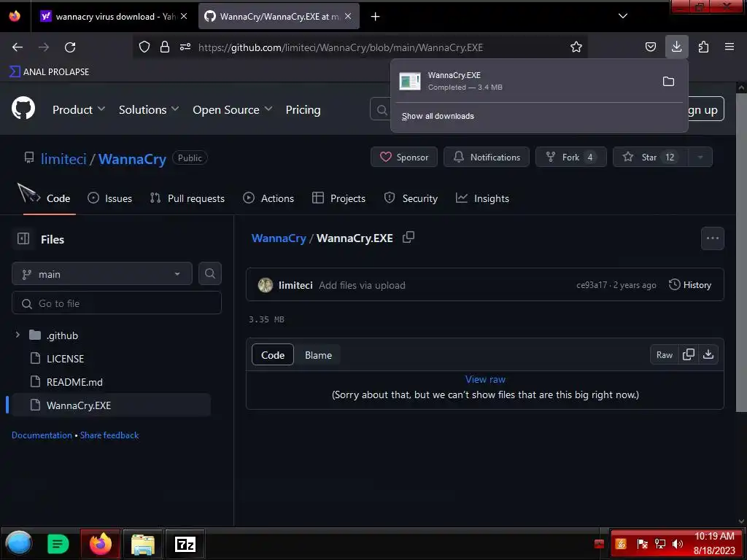Open the limiteci owner link
This screenshot has height=560, width=747.
(x=63, y=158)
